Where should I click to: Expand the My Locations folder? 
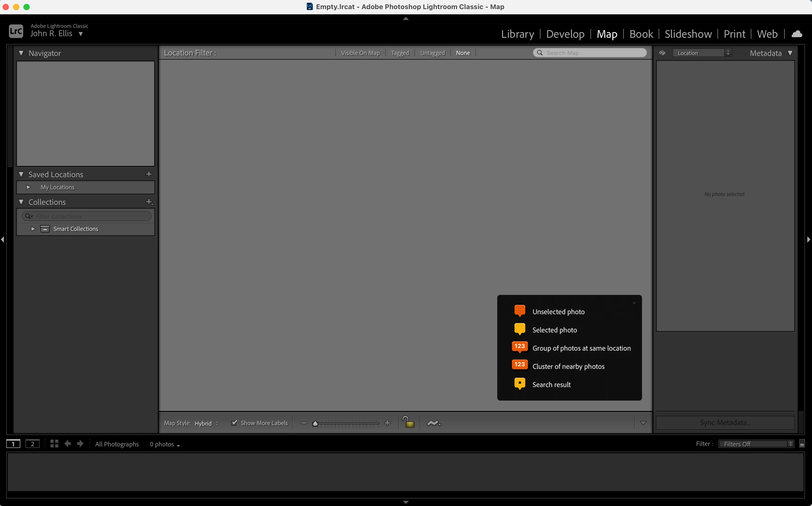[x=28, y=187]
